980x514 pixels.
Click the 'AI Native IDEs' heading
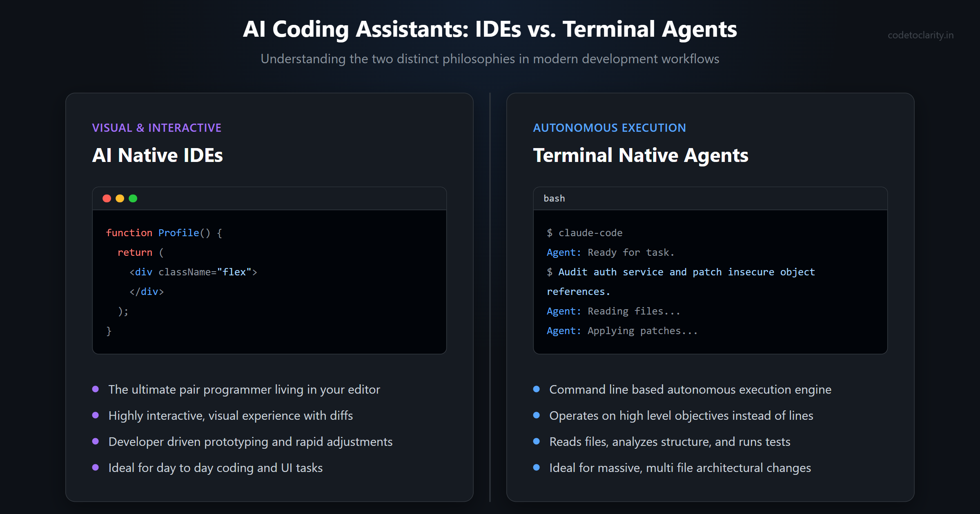click(x=158, y=155)
